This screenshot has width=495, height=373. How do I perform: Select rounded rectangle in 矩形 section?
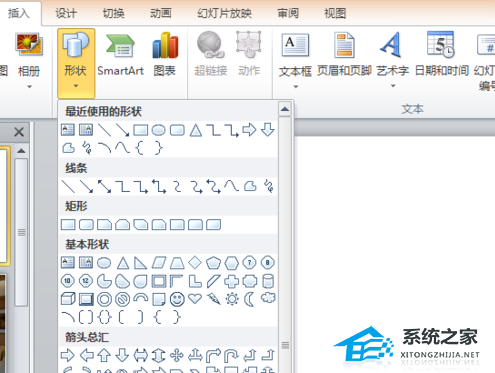(86, 225)
